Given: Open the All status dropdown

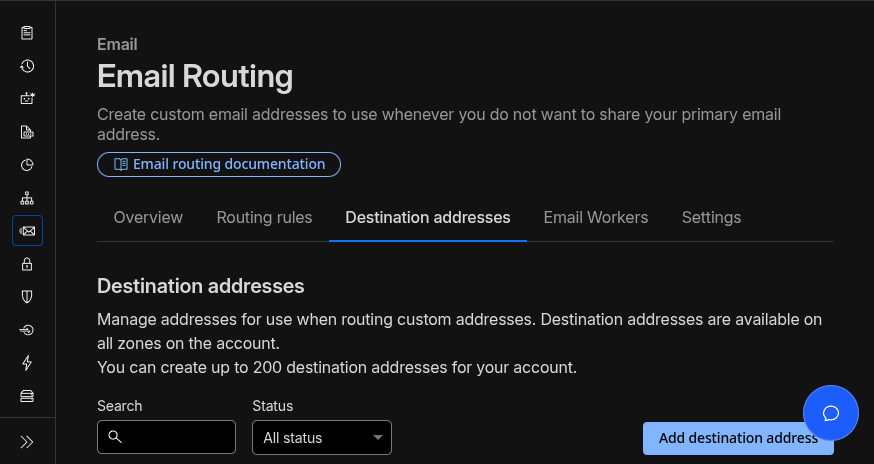Looking at the screenshot, I should (x=322, y=437).
